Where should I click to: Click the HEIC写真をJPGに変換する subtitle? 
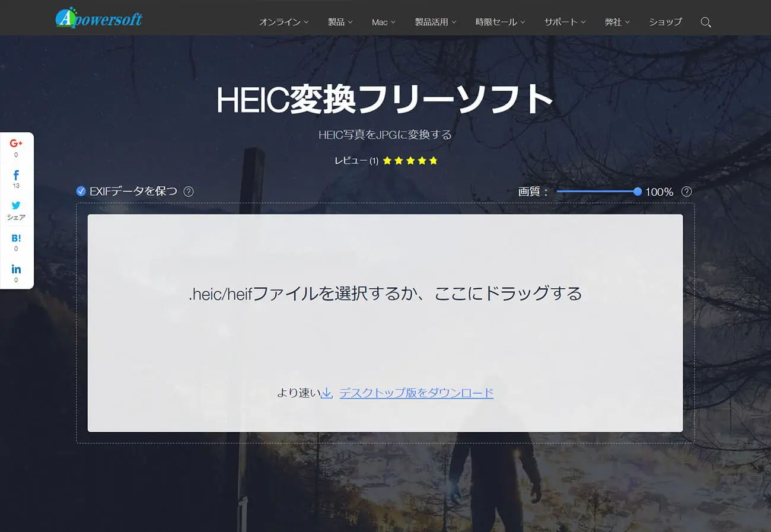(385, 135)
